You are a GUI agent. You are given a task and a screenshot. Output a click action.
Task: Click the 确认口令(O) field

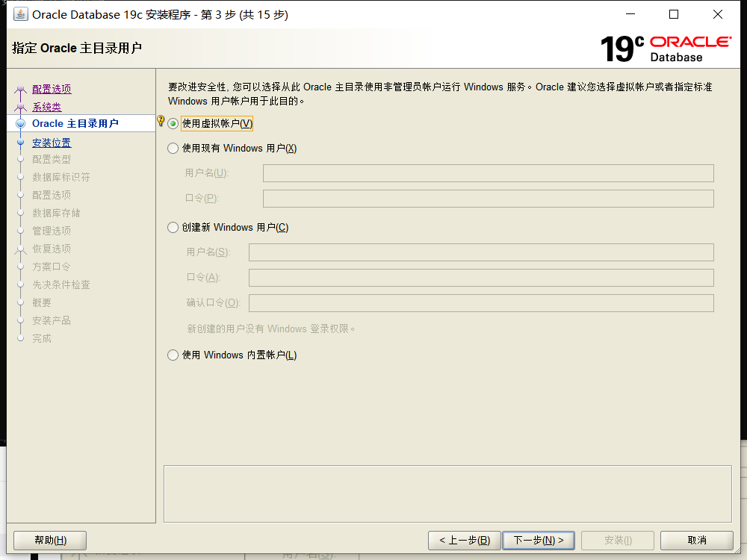481,303
